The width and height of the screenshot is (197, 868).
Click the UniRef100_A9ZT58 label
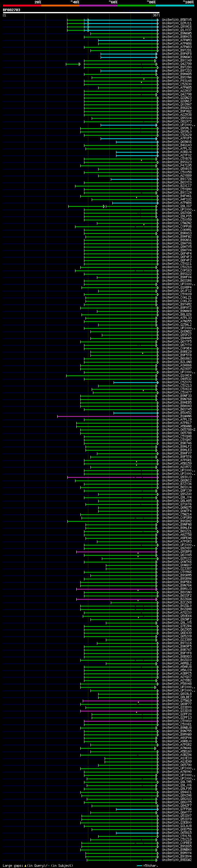[x=177, y=535]
